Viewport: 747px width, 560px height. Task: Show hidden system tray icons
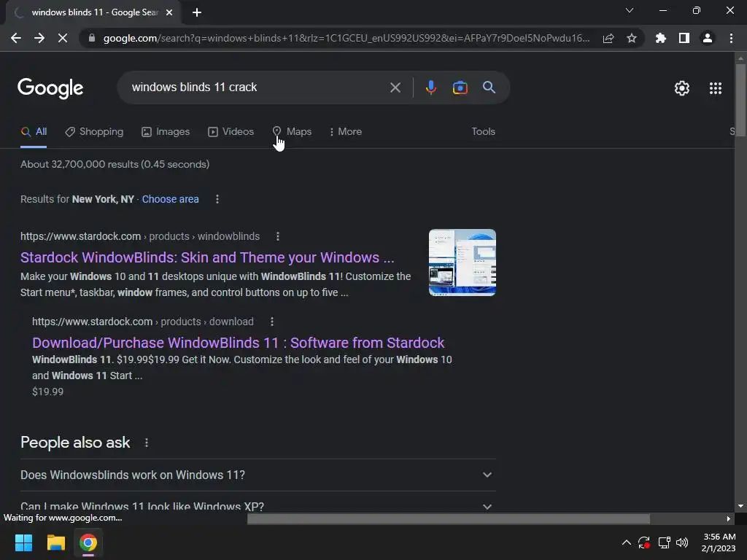tap(627, 542)
